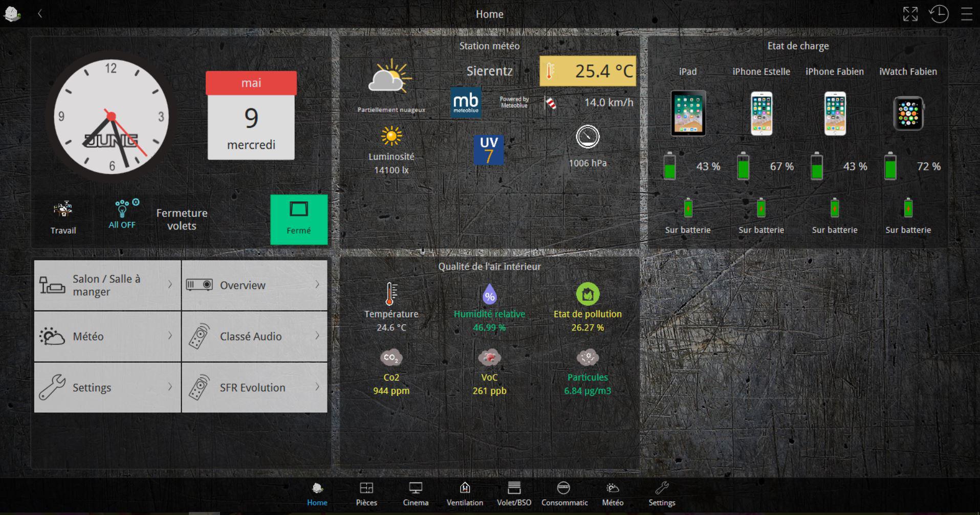The width and height of the screenshot is (980, 515).
Task: Click the UV index 7 icon
Action: point(489,150)
